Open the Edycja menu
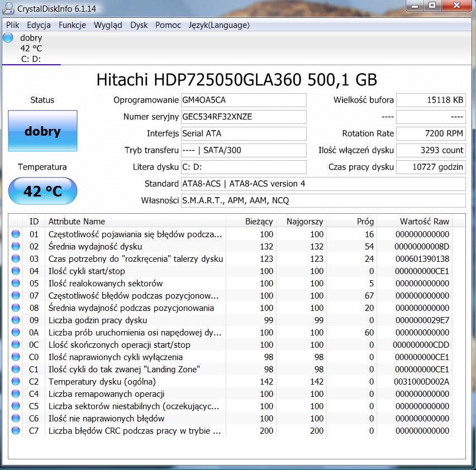The height and width of the screenshot is (470, 476). coord(39,25)
